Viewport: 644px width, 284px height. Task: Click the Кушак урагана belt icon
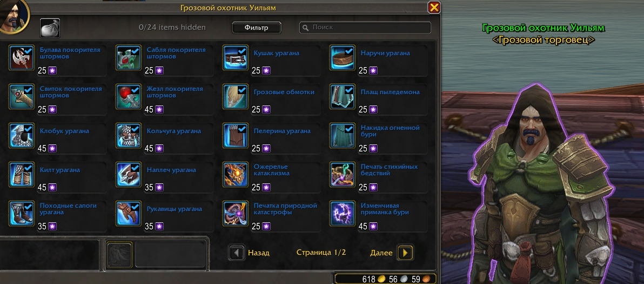(x=236, y=58)
